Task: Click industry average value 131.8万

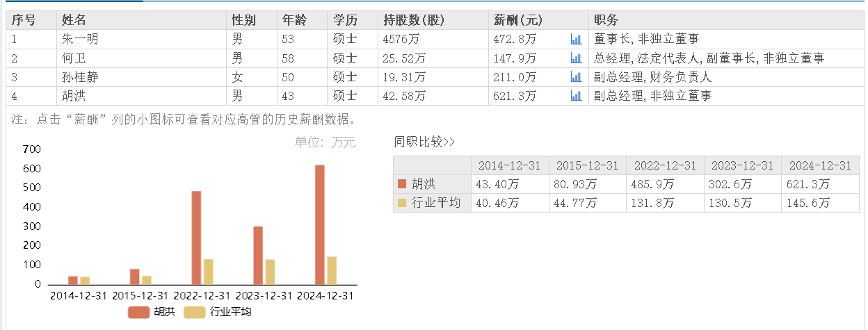Action: click(653, 203)
